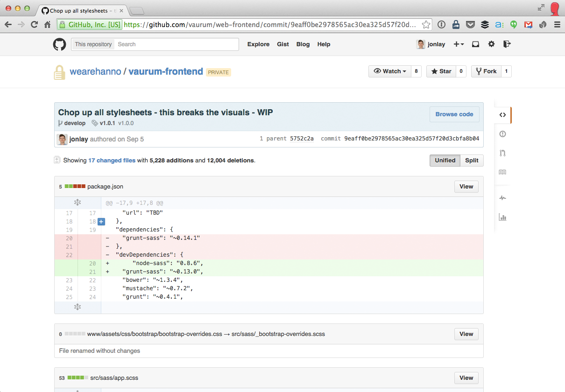This screenshot has height=392, width=565.
Task: Open the Watch dropdown
Action: click(x=390, y=71)
